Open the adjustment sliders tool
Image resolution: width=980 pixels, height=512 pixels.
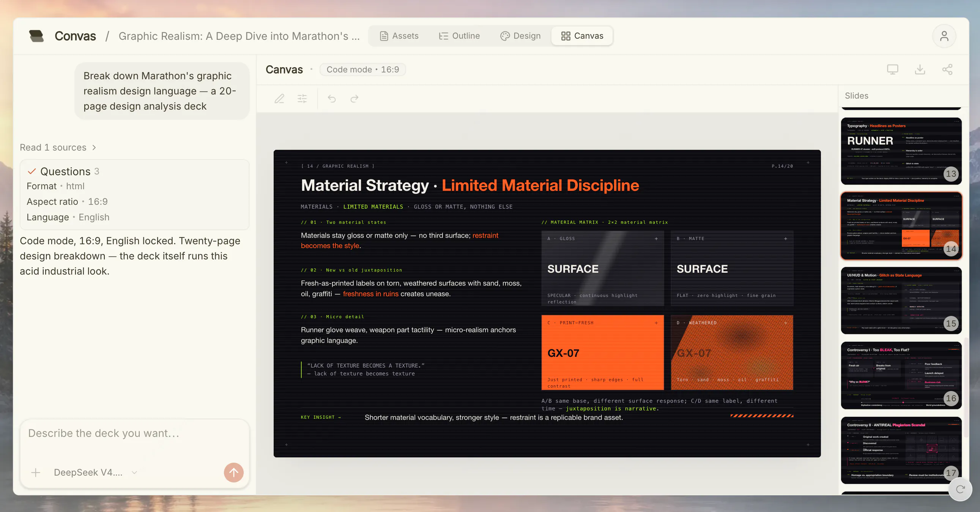coord(302,99)
